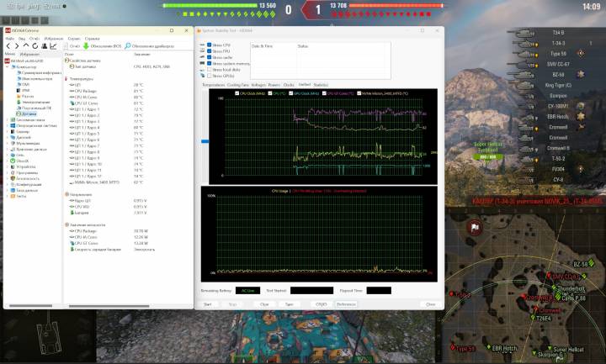The image size is (606, 364).
Task: Click magnifier Обновления драйверов
Action: [x=128, y=46]
